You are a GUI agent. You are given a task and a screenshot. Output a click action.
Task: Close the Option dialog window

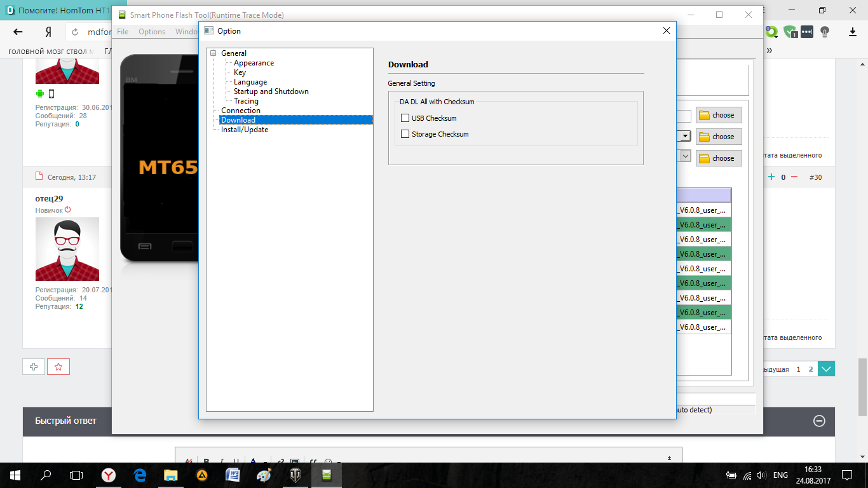click(x=666, y=30)
